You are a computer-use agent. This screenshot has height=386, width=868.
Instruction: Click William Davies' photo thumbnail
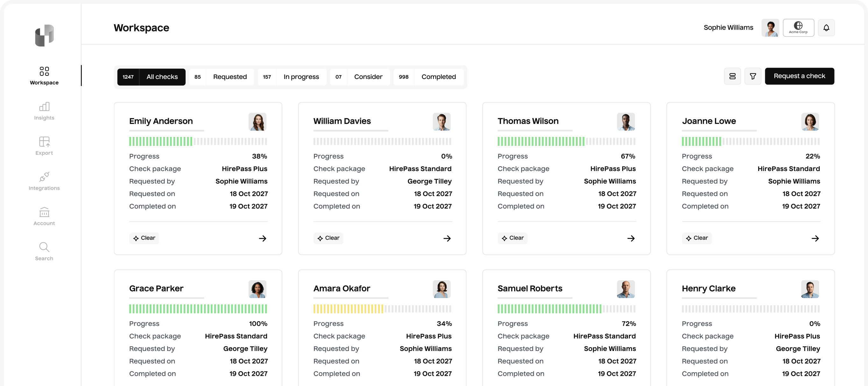click(442, 122)
